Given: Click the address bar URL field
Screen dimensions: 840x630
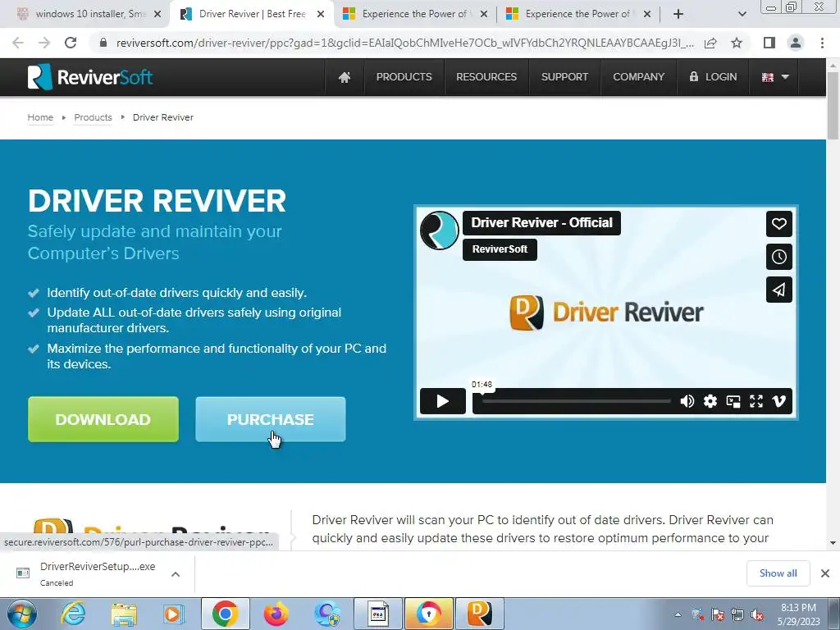Looking at the screenshot, I should [404, 43].
